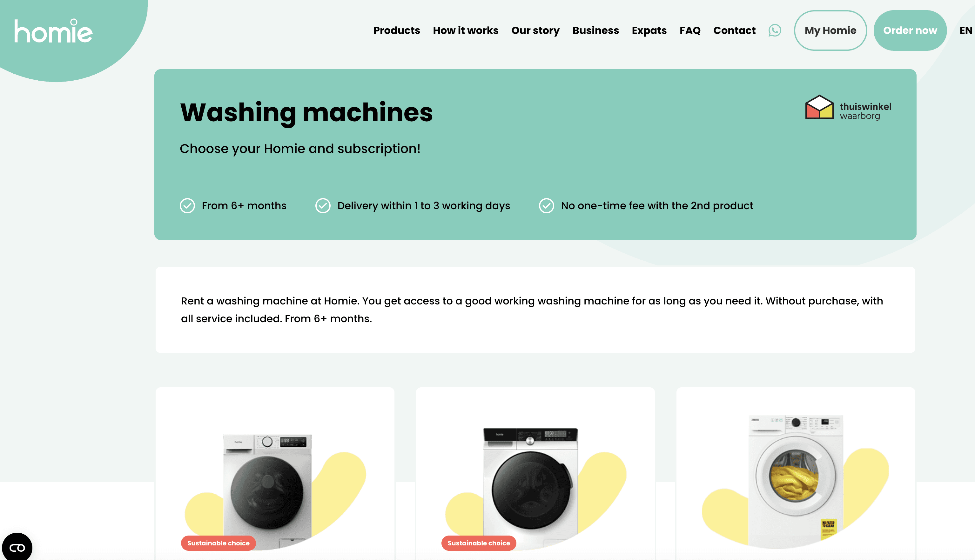Visit the FAQ page
975x560 pixels.
point(689,30)
